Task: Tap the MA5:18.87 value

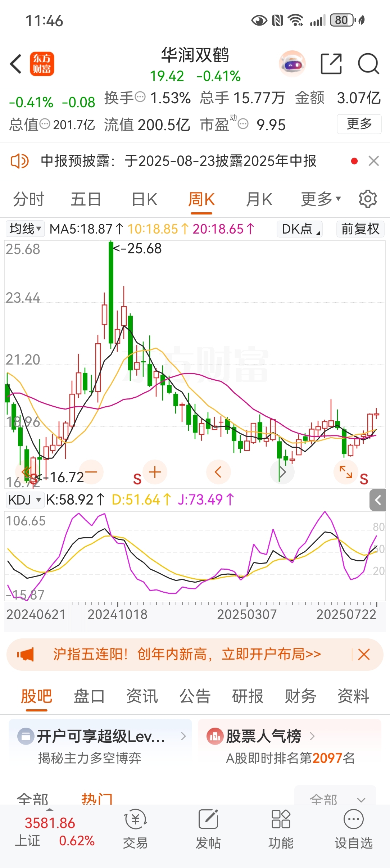Action: (x=86, y=229)
